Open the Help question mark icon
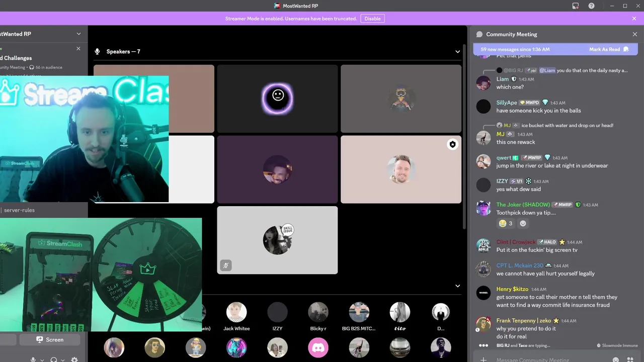 592,6
